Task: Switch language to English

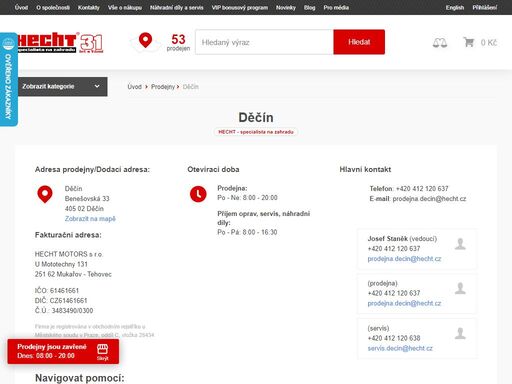Action: click(455, 7)
